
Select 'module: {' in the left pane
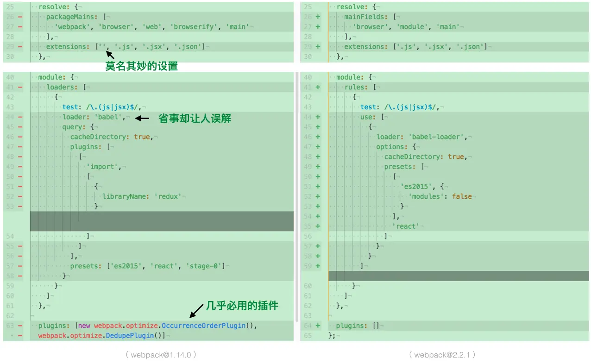click(56, 77)
